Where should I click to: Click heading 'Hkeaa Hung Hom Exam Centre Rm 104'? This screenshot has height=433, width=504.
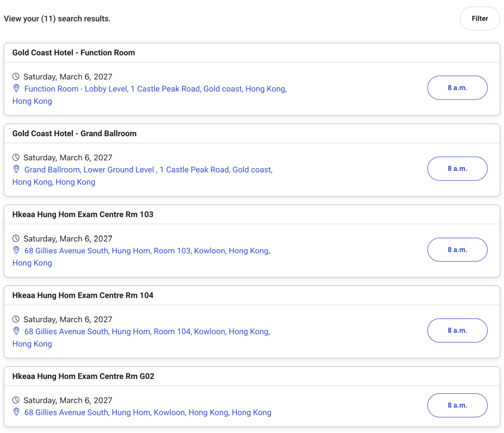(83, 295)
